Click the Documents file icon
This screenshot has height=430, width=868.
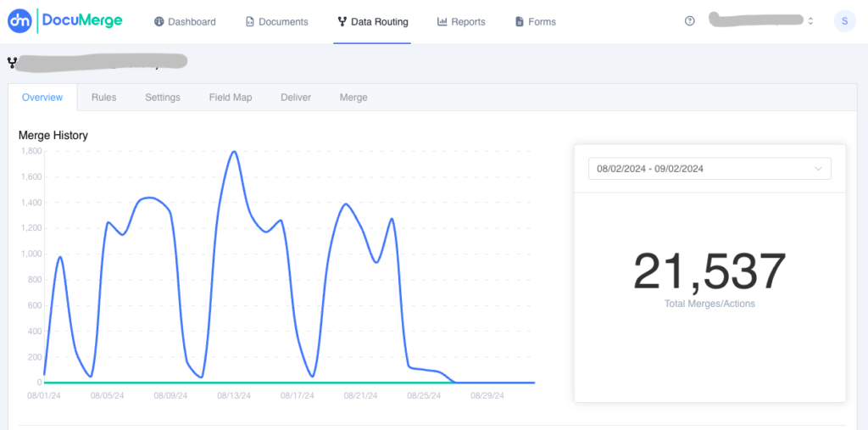tap(250, 21)
